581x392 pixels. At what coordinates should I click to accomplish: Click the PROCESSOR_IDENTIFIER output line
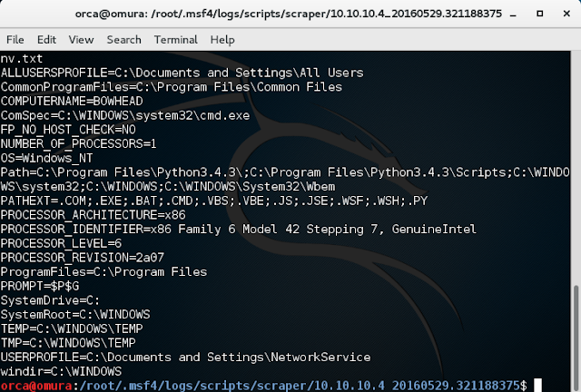(238, 229)
